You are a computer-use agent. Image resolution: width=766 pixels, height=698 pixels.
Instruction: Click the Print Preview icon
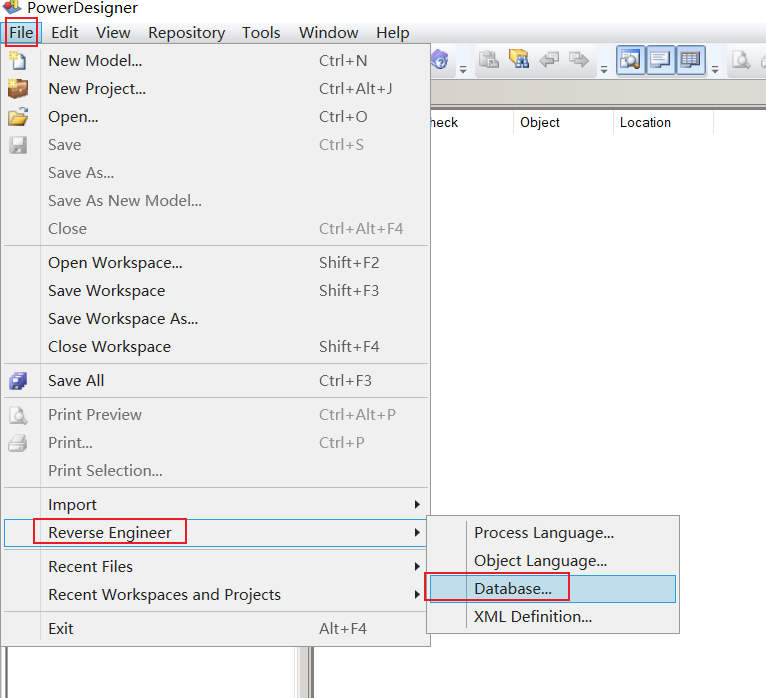[x=18, y=415]
